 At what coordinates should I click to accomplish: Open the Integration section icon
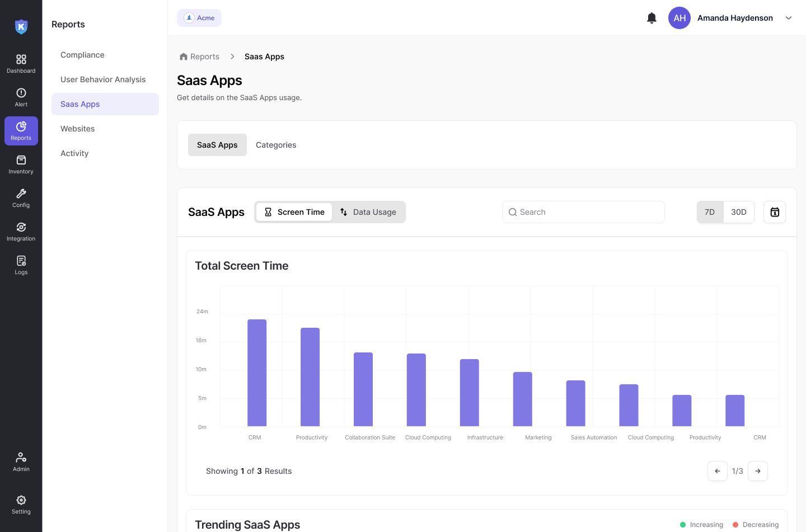click(x=21, y=232)
